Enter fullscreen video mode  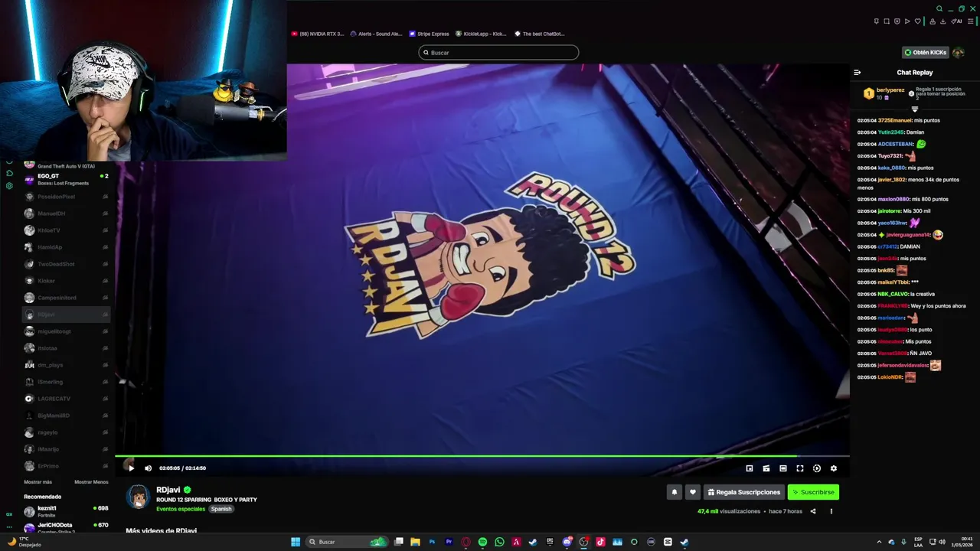pos(800,468)
